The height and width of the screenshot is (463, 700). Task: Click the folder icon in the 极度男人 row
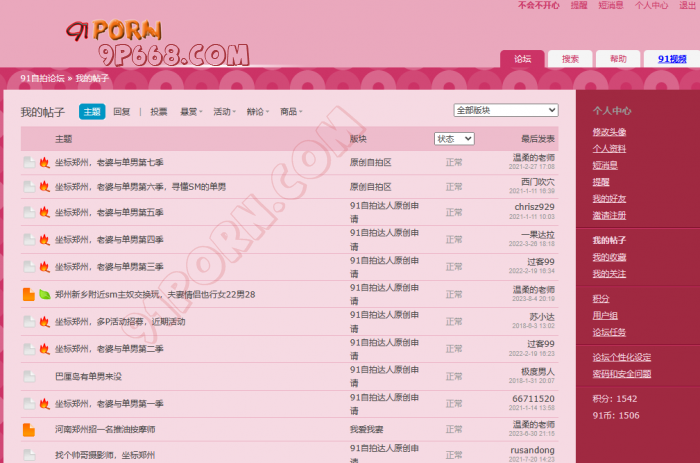point(29,376)
